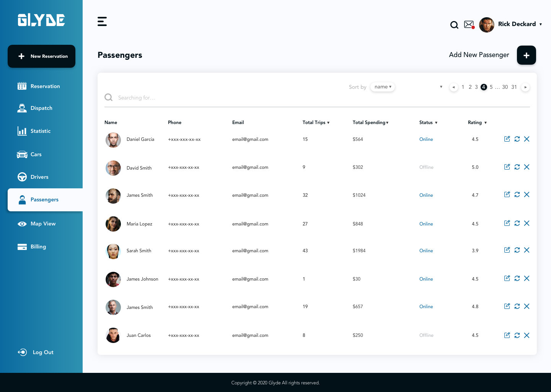The image size is (551, 392).
Task: Open Drivers section in sidebar
Action: click(x=33, y=177)
